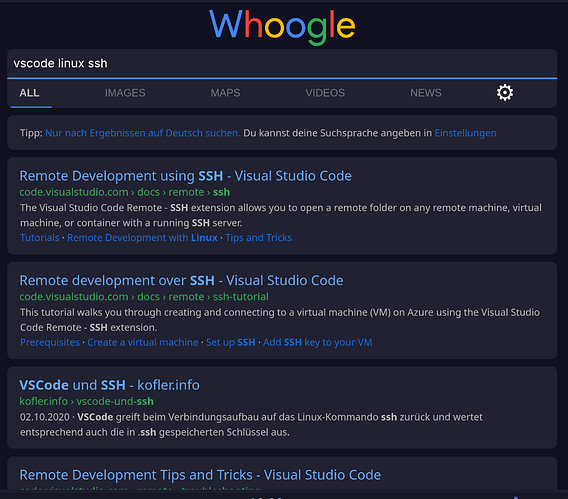
Task: Select the NEWS tab
Action: tap(426, 93)
